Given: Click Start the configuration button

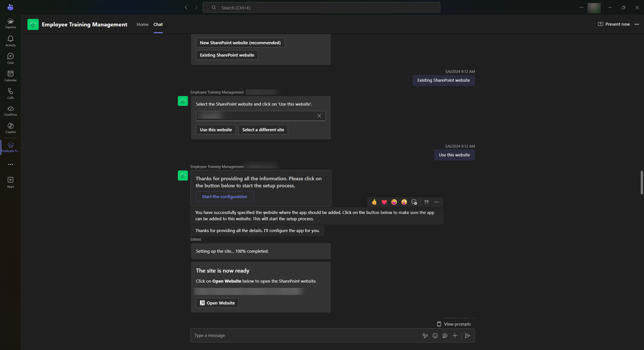Looking at the screenshot, I should (x=225, y=197).
